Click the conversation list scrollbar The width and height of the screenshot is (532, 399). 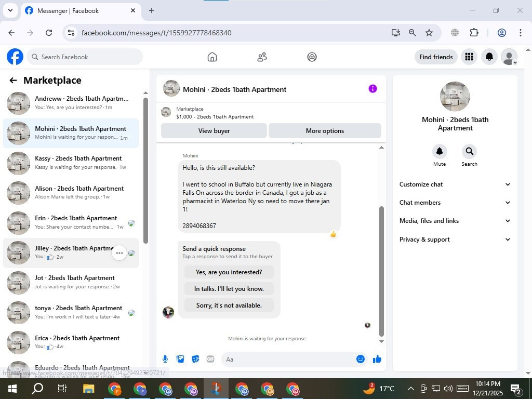(x=145, y=170)
